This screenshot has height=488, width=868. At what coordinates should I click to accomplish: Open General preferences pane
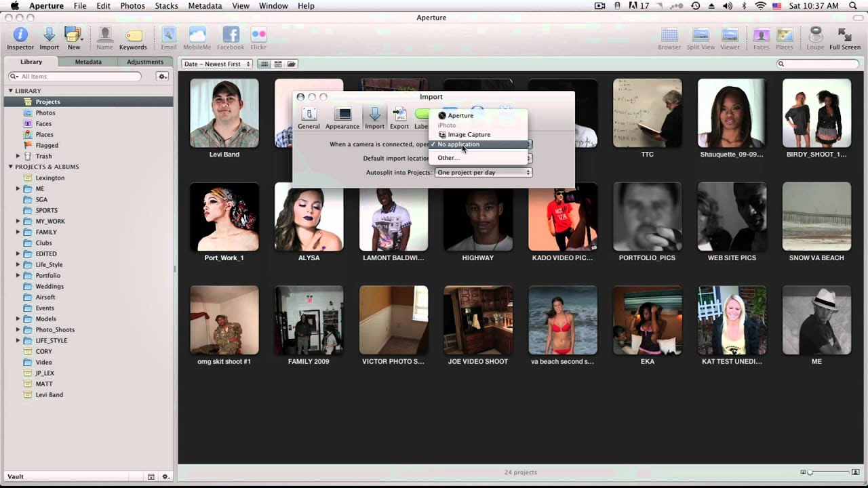pyautogui.click(x=309, y=117)
